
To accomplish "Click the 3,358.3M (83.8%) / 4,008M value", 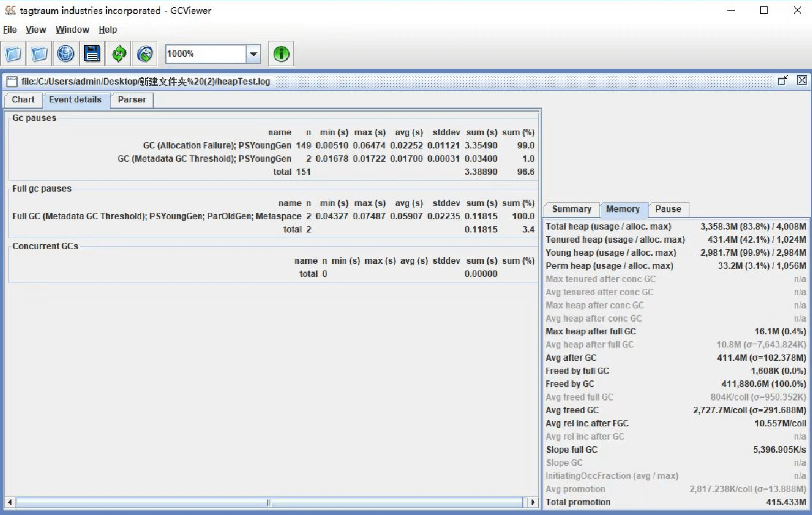I will 753,227.
